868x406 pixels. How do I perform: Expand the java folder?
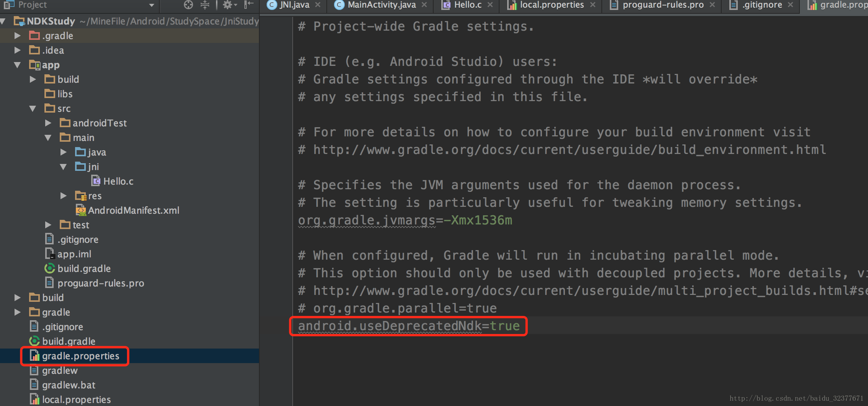tap(64, 152)
